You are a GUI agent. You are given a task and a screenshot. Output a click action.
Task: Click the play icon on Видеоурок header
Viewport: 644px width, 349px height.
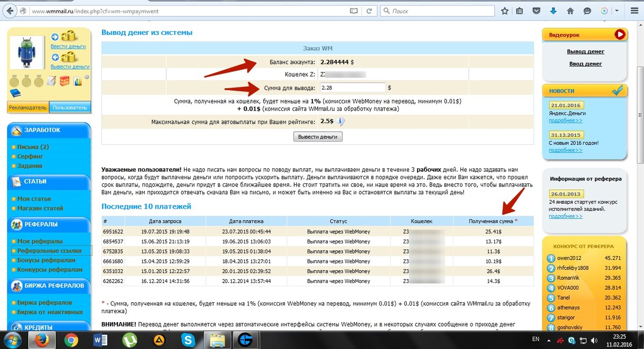click(x=620, y=35)
